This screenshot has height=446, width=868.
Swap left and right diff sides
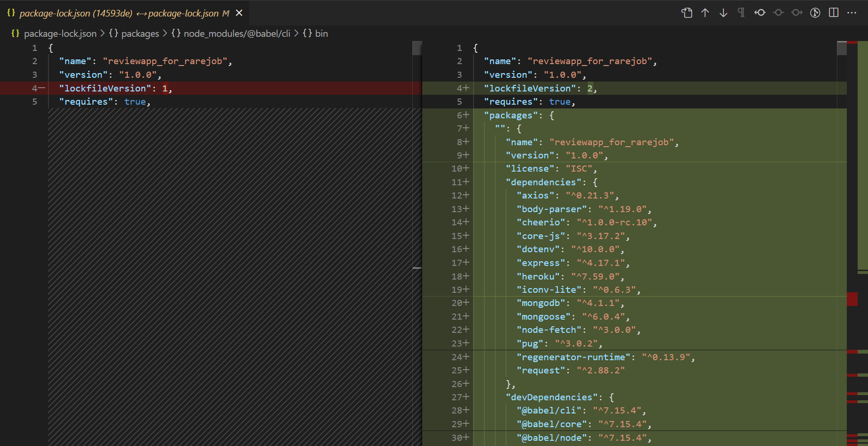(x=687, y=13)
